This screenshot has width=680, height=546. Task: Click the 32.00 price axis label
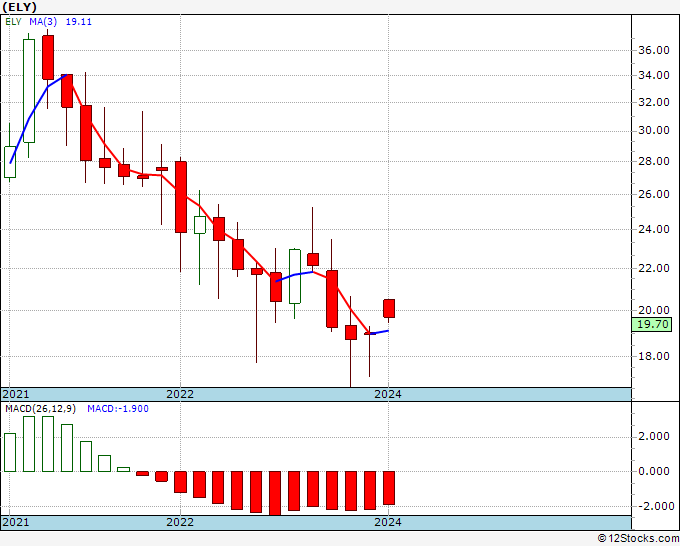coord(654,102)
